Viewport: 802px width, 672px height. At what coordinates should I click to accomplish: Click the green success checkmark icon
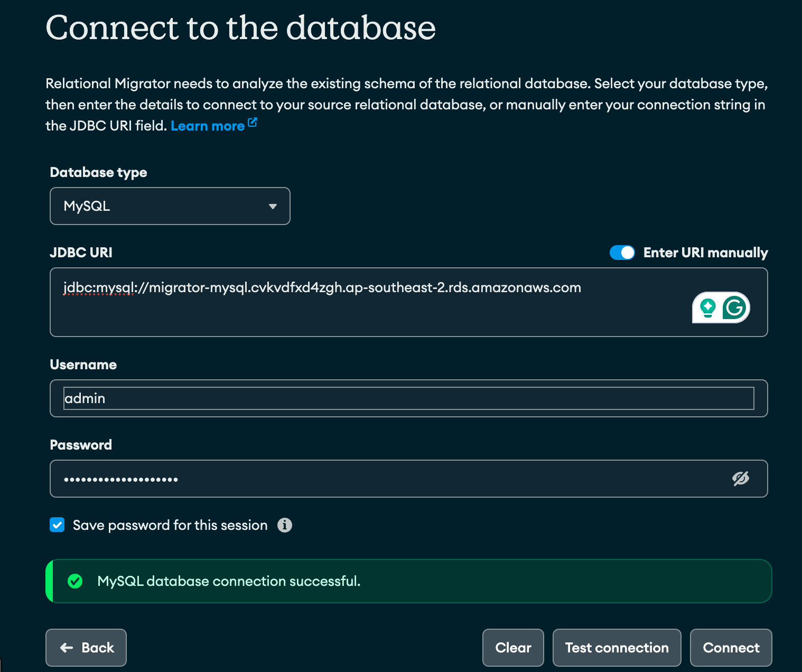click(x=75, y=581)
